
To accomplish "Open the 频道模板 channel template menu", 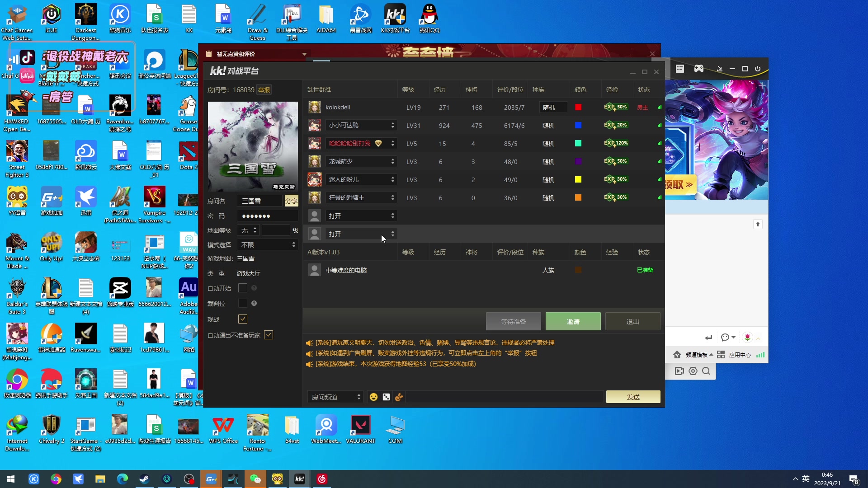I will [x=696, y=355].
